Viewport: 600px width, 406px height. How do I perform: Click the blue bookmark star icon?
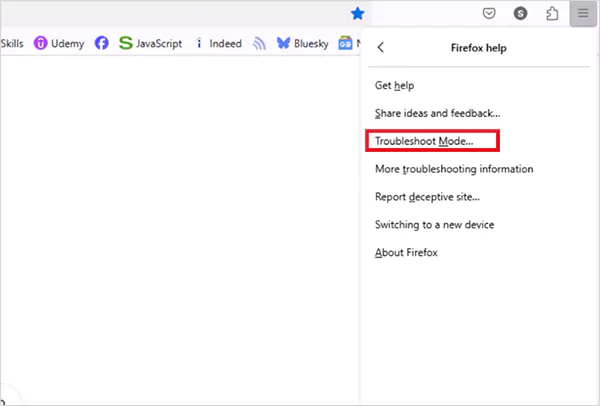[357, 14]
